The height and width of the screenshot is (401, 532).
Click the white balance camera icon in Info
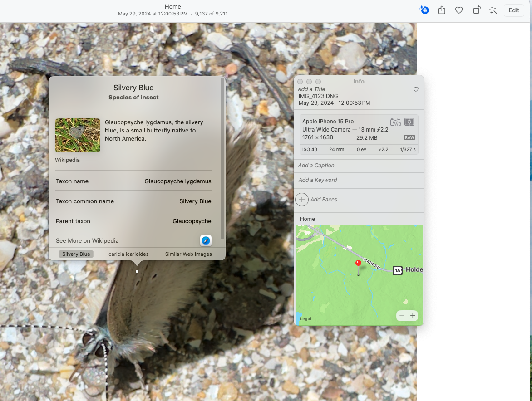click(x=396, y=122)
